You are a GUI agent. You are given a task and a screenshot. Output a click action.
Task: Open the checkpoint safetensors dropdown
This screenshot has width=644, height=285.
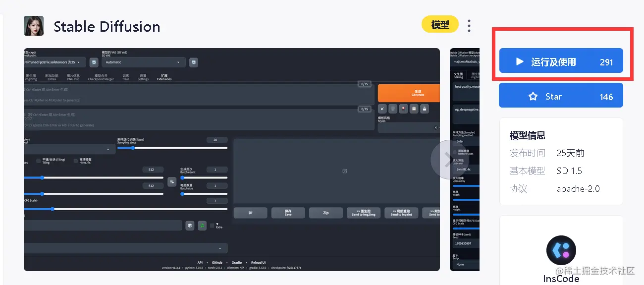(x=54, y=62)
